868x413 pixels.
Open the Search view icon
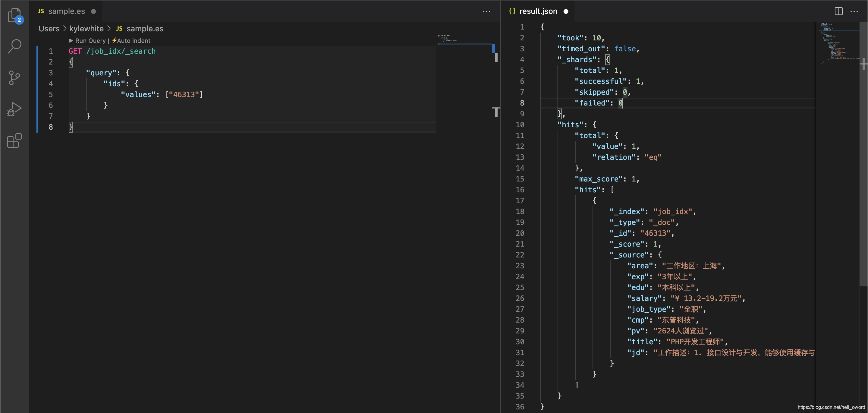click(14, 46)
